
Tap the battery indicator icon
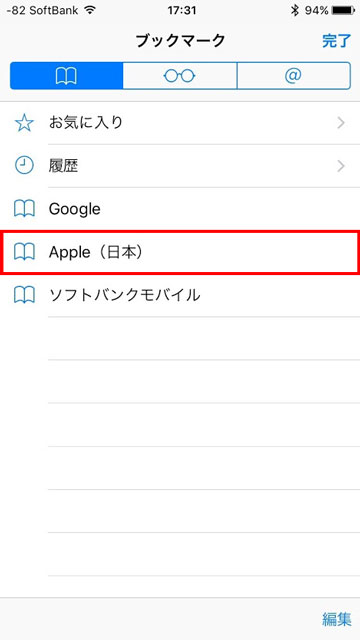(343, 10)
